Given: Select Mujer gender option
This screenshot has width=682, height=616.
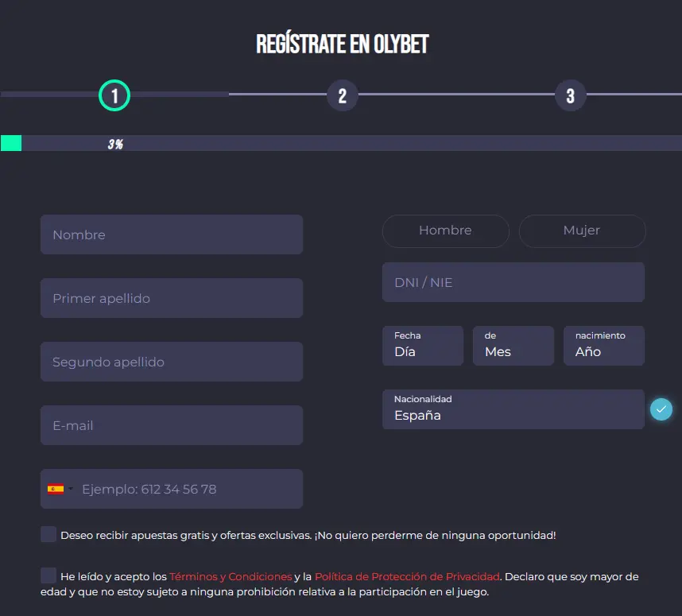Looking at the screenshot, I should (x=582, y=231).
